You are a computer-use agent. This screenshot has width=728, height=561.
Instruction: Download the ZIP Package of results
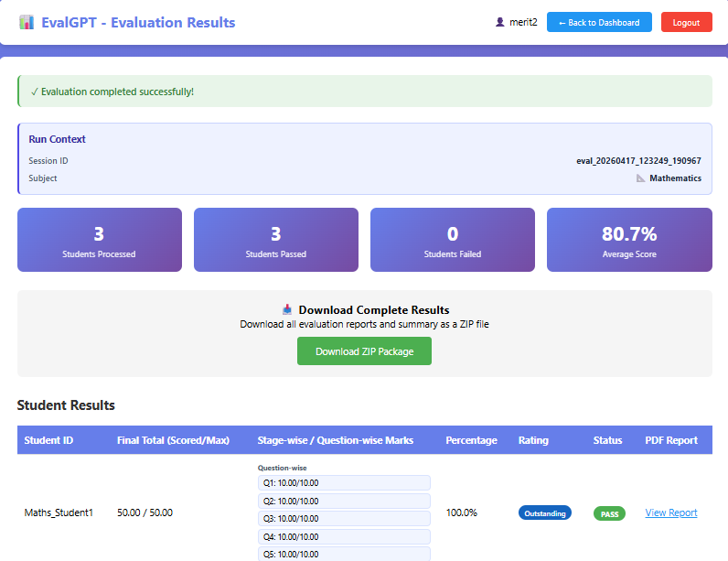365,351
